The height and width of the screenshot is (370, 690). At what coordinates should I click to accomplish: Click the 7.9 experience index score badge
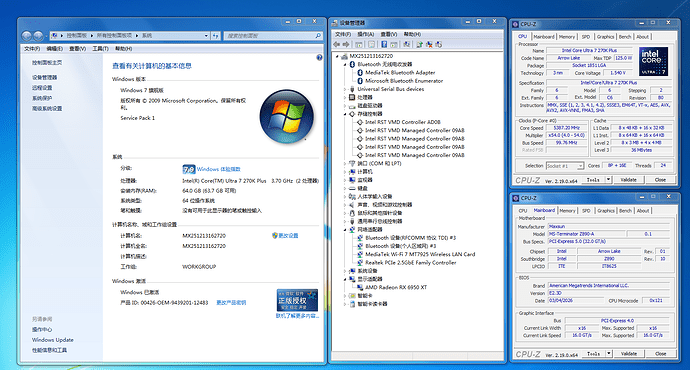(189, 169)
